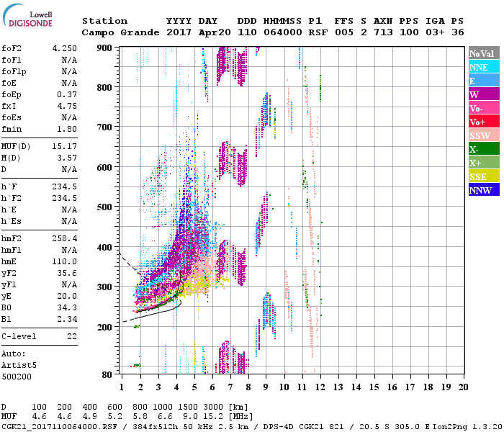Click the Apr20 date in header
This screenshot has height=432, width=504.
pos(215,32)
